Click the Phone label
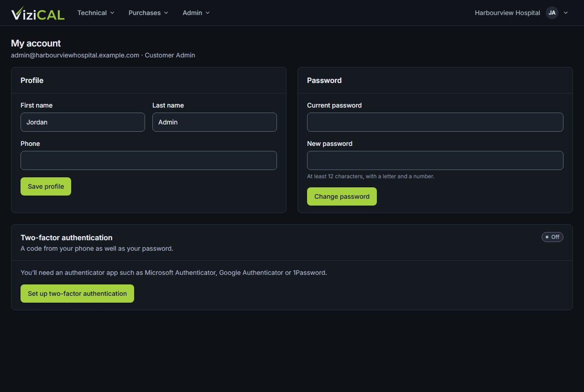This screenshot has height=392, width=584. (30, 144)
